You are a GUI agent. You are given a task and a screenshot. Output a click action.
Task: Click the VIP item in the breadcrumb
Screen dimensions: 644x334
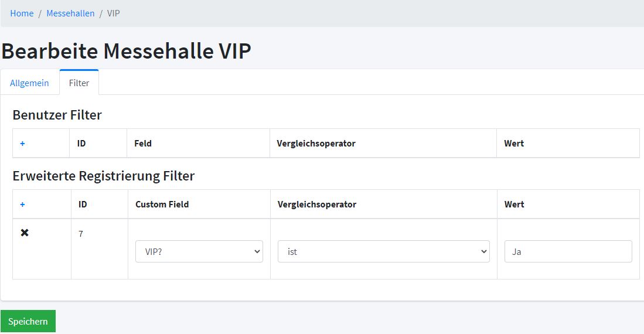click(114, 13)
